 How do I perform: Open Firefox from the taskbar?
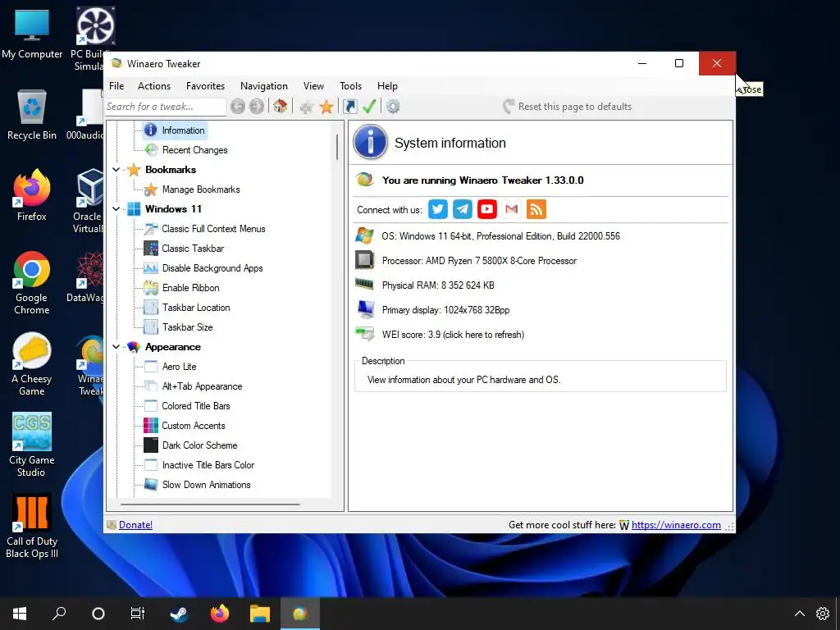point(219,614)
